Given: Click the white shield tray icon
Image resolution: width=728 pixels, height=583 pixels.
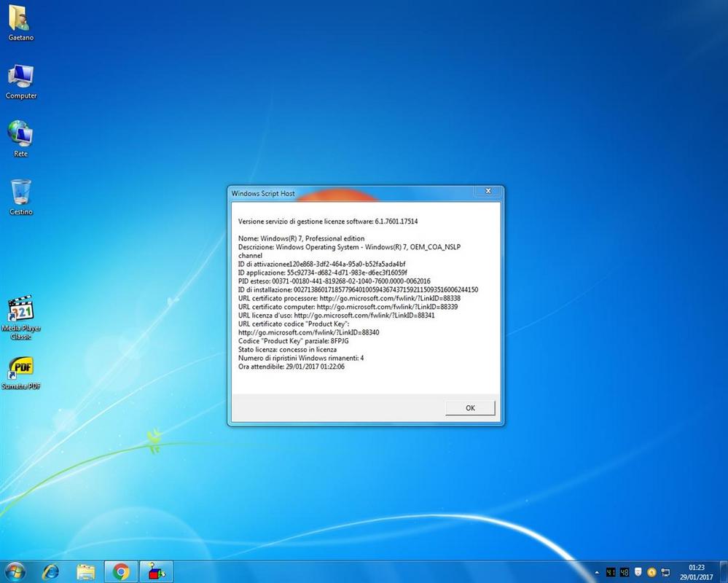Looking at the screenshot, I should [638, 572].
